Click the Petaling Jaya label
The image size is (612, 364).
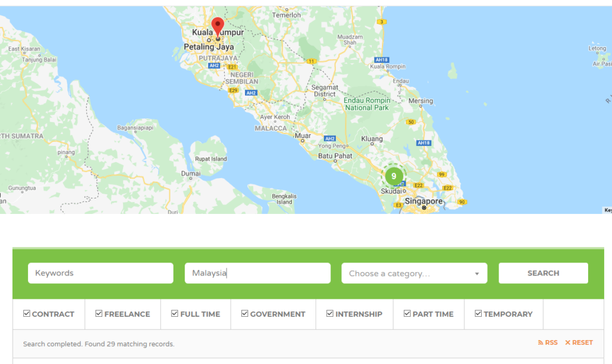point(209,47)
